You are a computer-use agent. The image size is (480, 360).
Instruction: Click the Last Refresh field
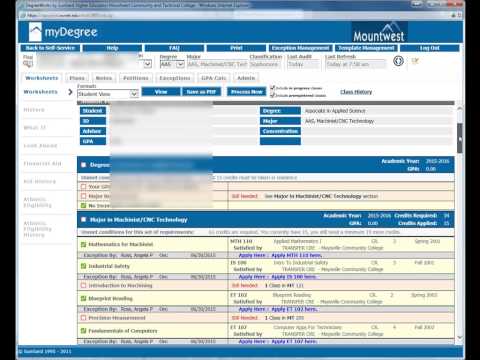coord(356,64)
